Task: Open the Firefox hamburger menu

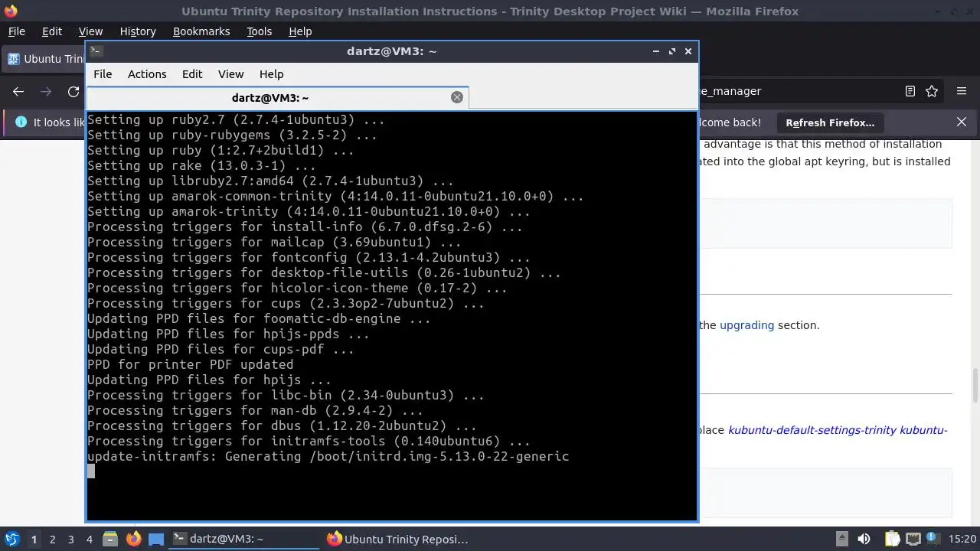Action: coord(962,91)
